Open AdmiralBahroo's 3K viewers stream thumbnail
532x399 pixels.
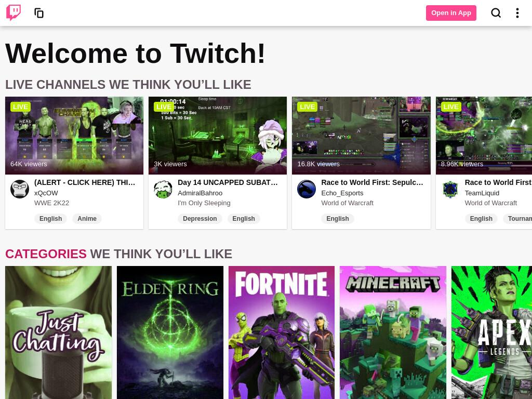[218, 136]
